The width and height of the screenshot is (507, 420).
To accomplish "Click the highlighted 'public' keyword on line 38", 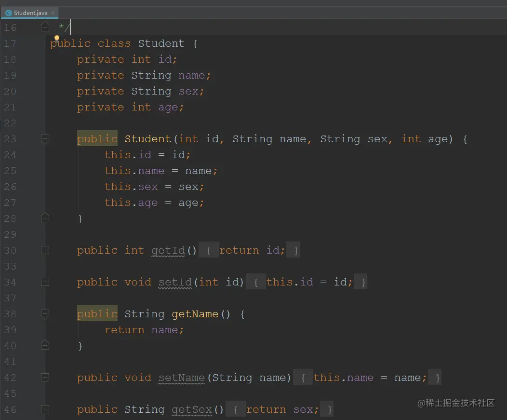I will click(97, 313).
